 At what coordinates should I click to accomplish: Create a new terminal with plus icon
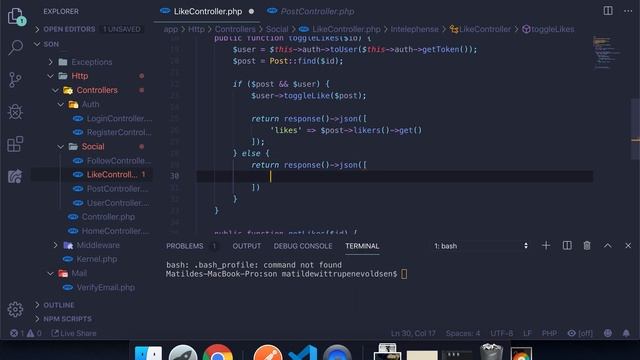tap(546, 245)
